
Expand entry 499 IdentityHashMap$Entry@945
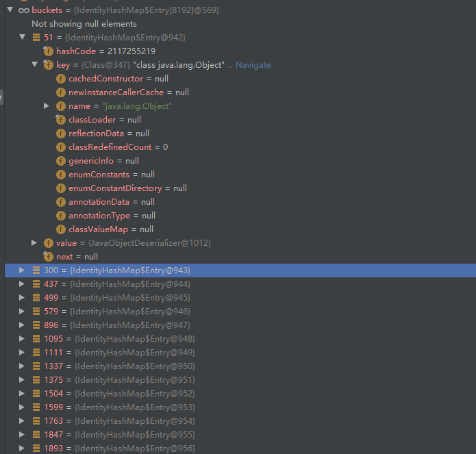click(x=22, y=297)
